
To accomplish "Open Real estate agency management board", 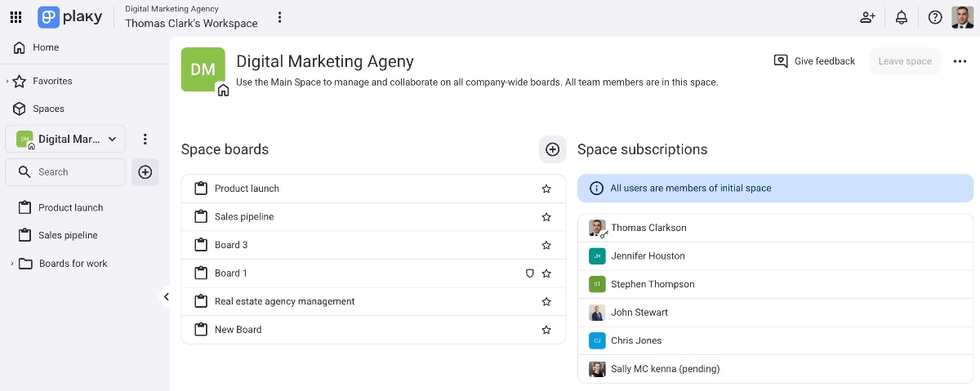I will [x=284, y=301].
